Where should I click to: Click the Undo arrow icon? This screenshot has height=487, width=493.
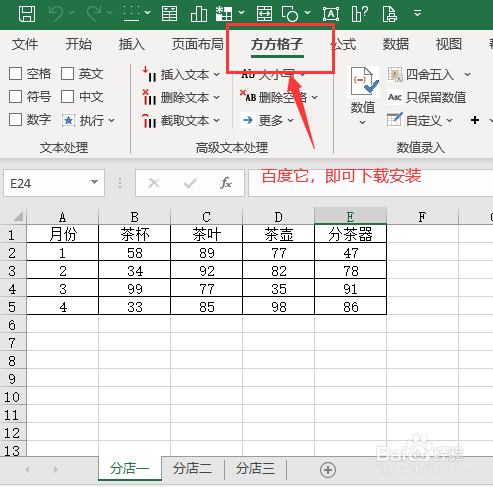(56, 14)
